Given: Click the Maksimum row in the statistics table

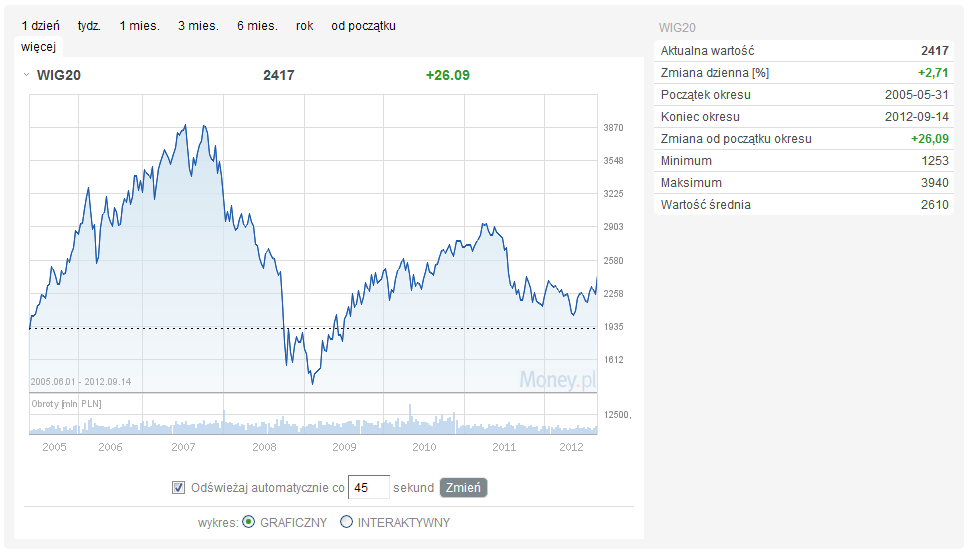Looking at the screenshot, I should (804, 183).
